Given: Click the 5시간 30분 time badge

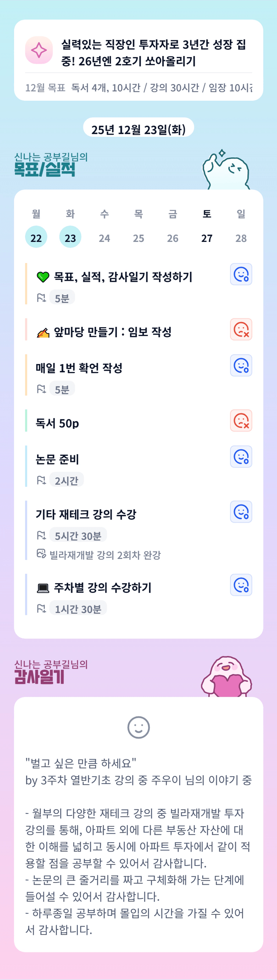Looking at the screenshot, I should click(78, 536).
